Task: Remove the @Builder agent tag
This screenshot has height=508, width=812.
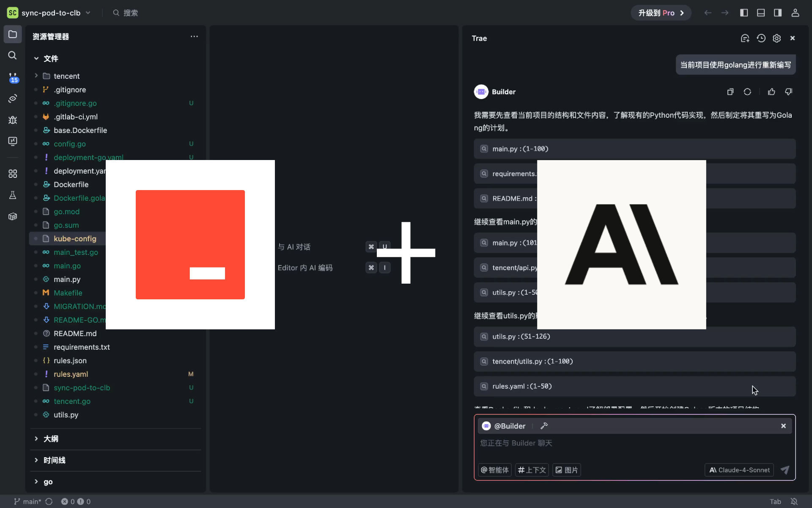Action: point(783,426)
